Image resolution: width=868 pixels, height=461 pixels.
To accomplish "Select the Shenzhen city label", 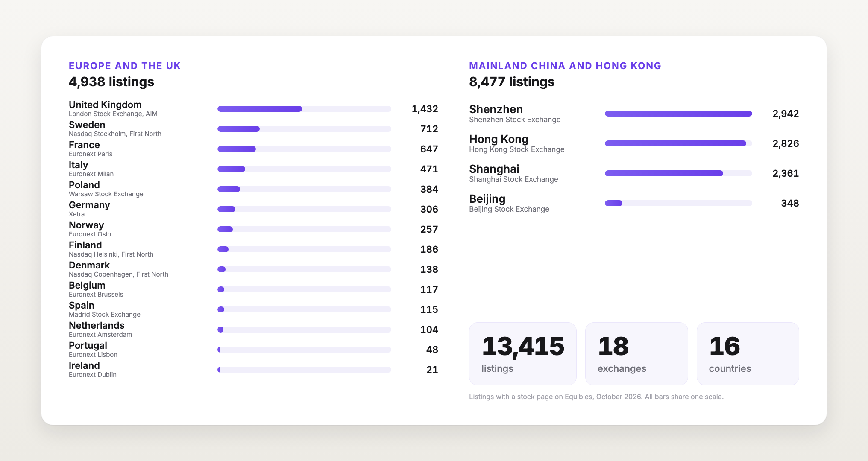I will click(496, 109).
